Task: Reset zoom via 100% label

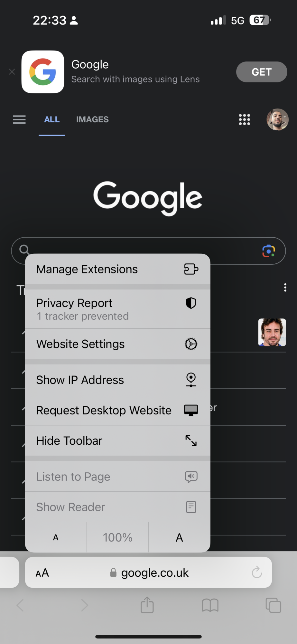Action: [x=117, y=537]
